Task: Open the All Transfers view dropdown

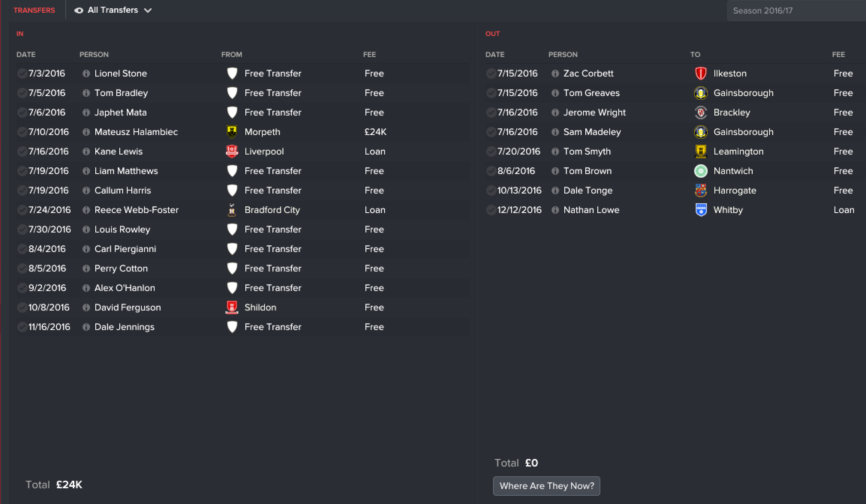Action: click(x=113, y=10)
